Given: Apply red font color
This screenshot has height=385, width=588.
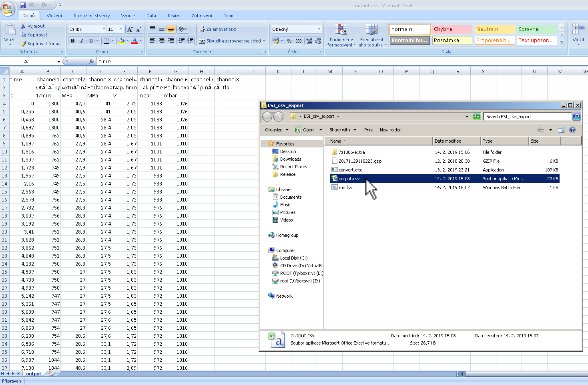Looking at the screenshot, I should (134, 41).
